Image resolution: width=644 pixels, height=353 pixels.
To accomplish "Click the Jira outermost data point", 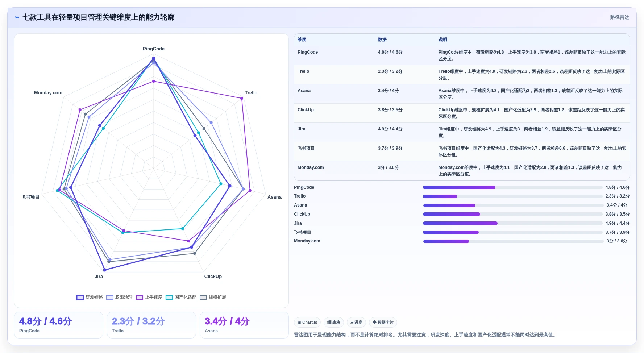I will [x=105, y=270].
